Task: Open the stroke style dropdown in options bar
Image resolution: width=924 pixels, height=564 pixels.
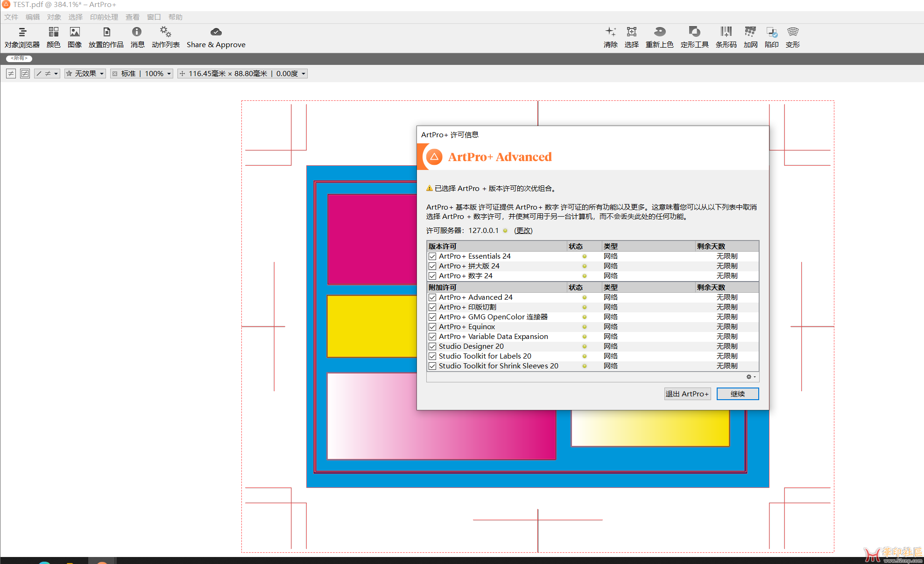Action: click(x=47, y=74)
